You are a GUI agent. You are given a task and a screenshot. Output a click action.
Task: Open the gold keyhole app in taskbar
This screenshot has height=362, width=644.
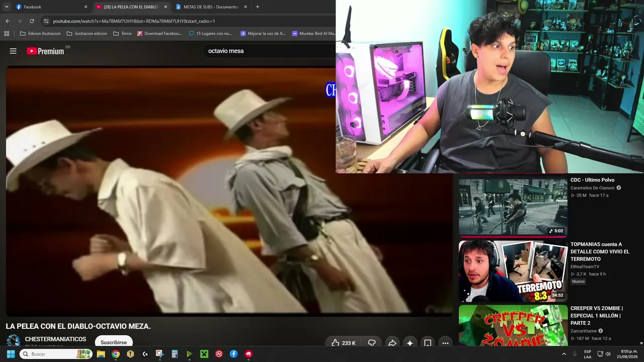(x=130, y=354)
